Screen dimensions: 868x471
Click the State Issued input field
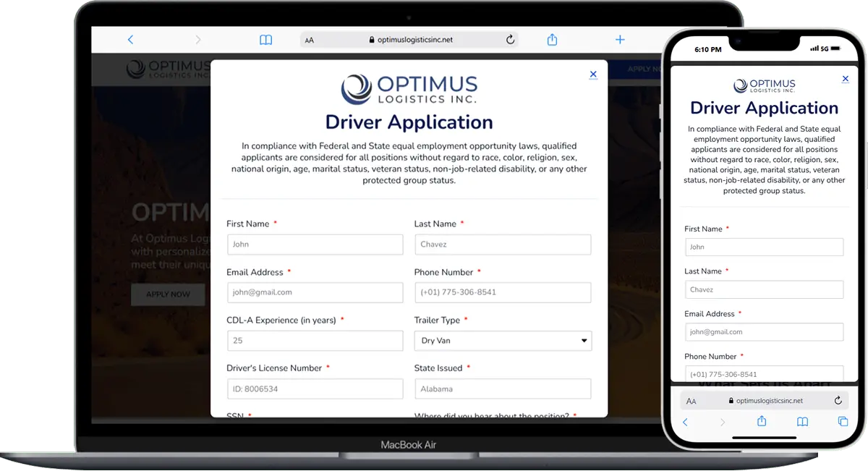click(x=503, y=389)
